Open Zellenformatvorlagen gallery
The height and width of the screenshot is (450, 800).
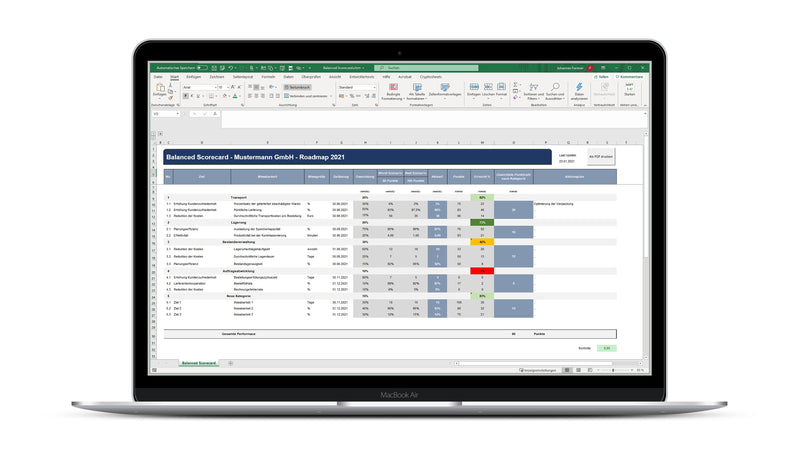point(445,91)
